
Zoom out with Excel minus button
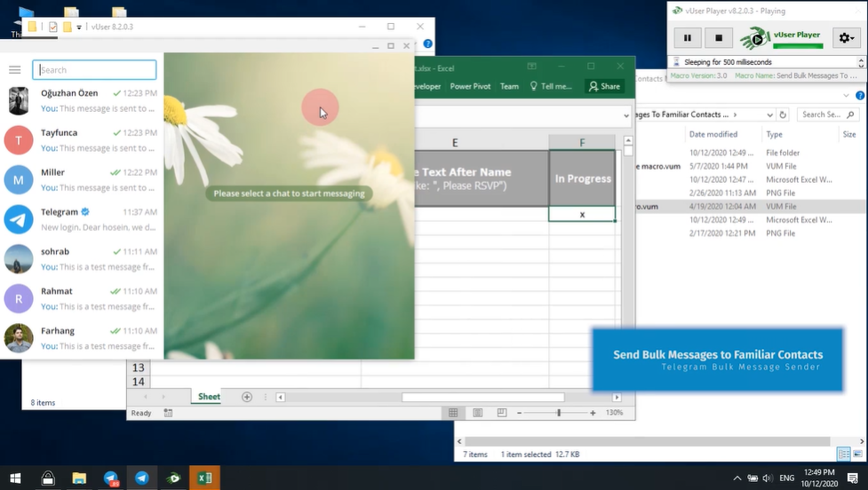click(519, 413)
